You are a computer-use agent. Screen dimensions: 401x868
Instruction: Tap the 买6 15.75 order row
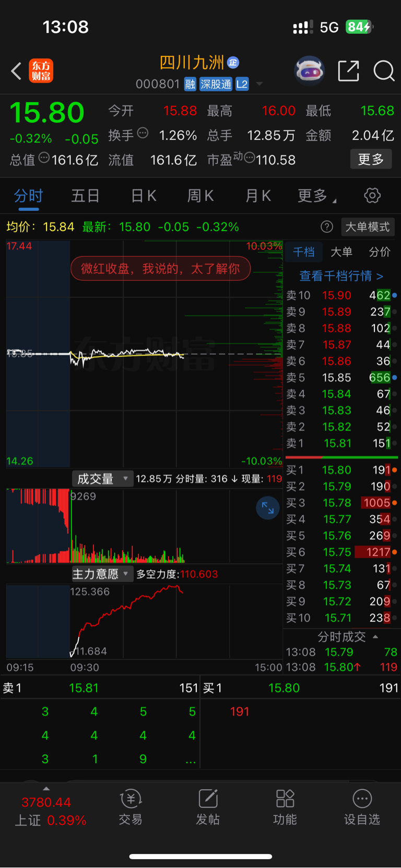[x=341, y=552]
